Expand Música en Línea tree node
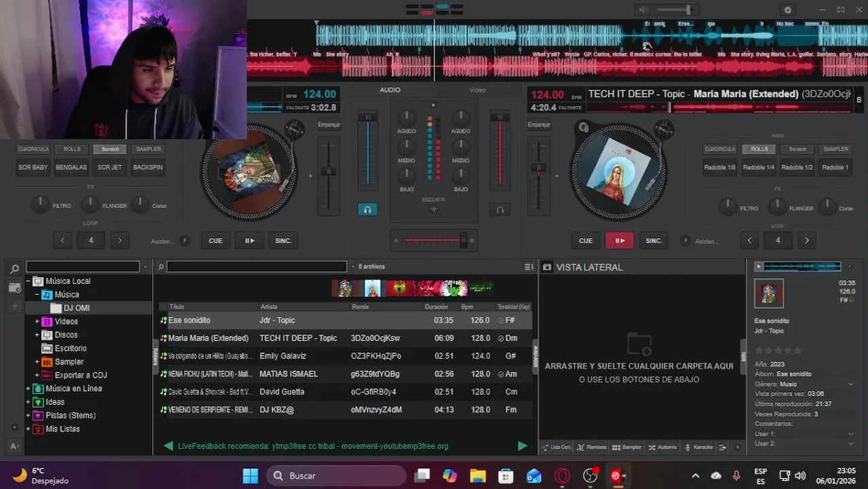 pos(28,388)
